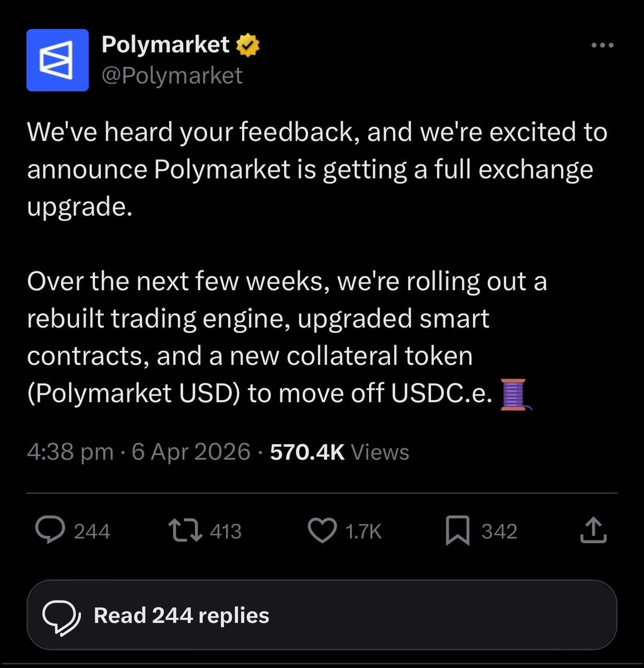Click the 1.7K likes count

(363, 531)
